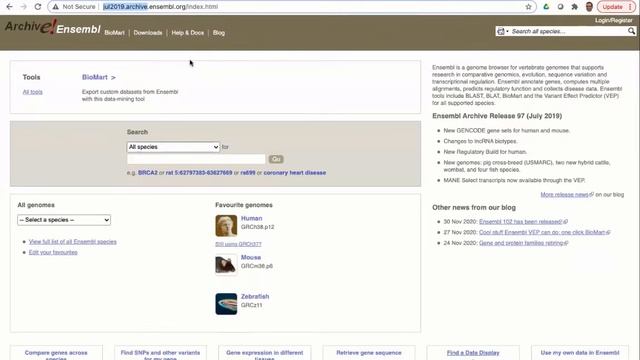640x360 pixels.
Task: Click the rs699 example link
Action: tap(248, 173)
